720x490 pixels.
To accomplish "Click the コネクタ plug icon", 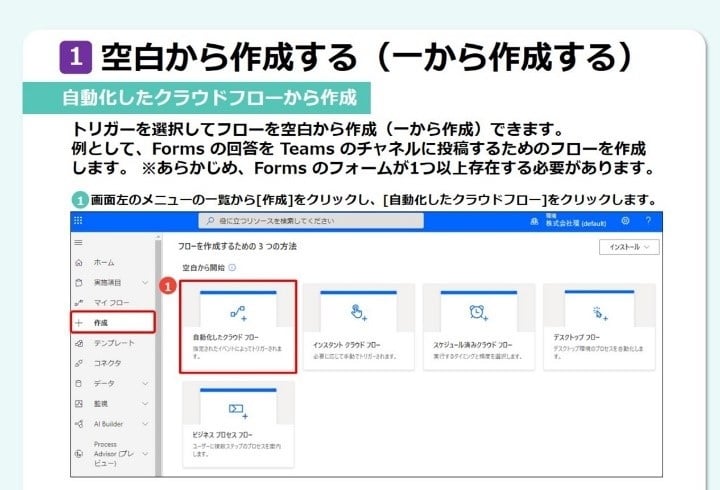I will [79, 363].
